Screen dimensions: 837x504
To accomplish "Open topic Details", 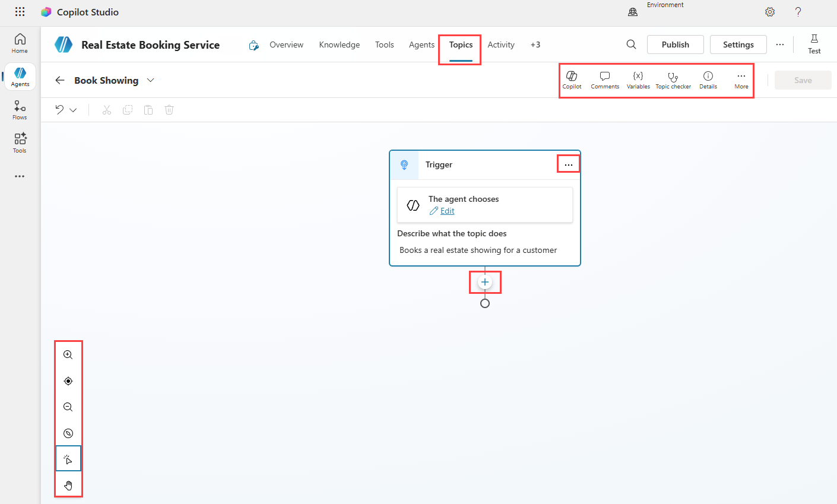I will pyautogui.click(x=708, y=80).
